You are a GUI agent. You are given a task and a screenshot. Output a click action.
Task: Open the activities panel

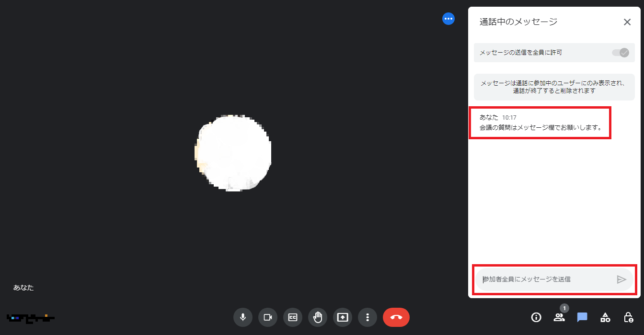pos(605,317)
